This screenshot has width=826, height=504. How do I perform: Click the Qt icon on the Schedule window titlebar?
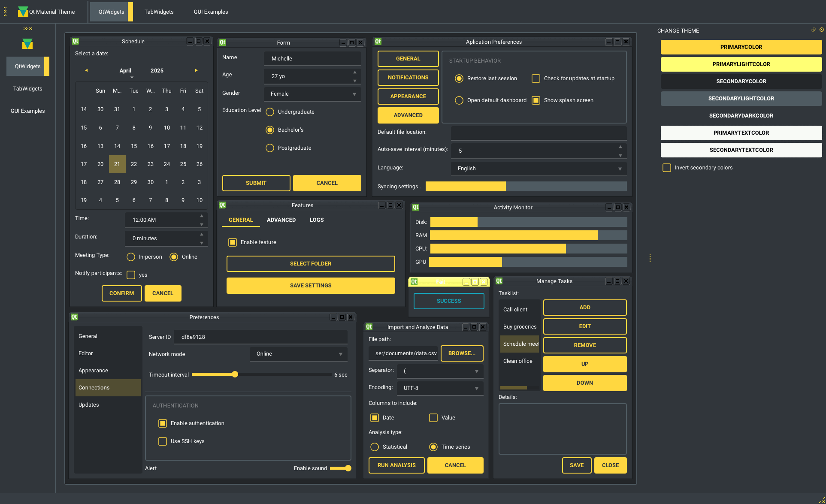[x=75, y=41]
